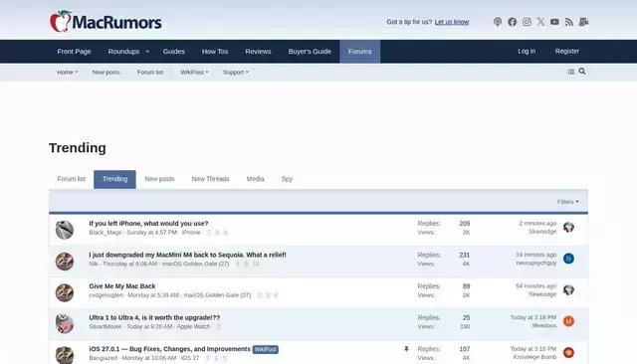Image resolution: width=637 pixels, height=364 pixels.
Task: Open neuropsychguy's blue N avatar
Action: click(568, 259)
